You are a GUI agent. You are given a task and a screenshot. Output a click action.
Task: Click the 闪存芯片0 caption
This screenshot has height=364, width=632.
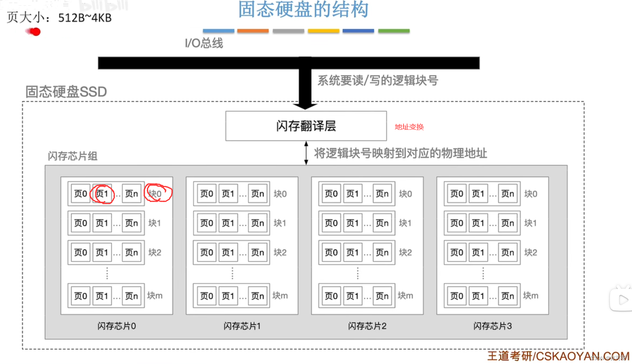[117, 326]
